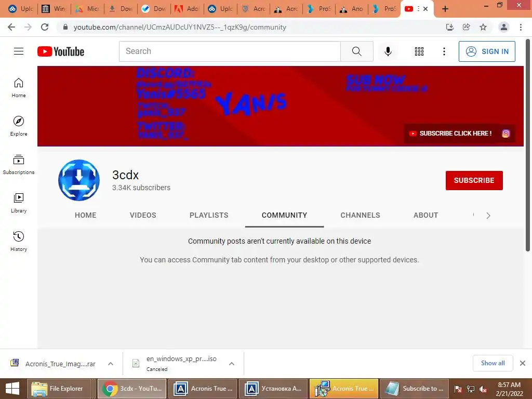The image size is (532, 399).
Task: Open the Windows Start button
Action: click(12, 389)
